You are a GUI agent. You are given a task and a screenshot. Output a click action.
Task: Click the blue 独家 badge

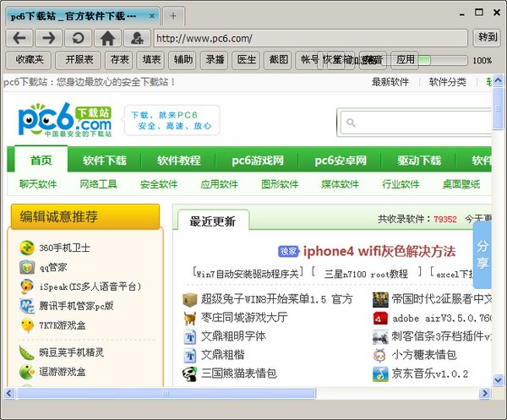click(x=288, y=251)
